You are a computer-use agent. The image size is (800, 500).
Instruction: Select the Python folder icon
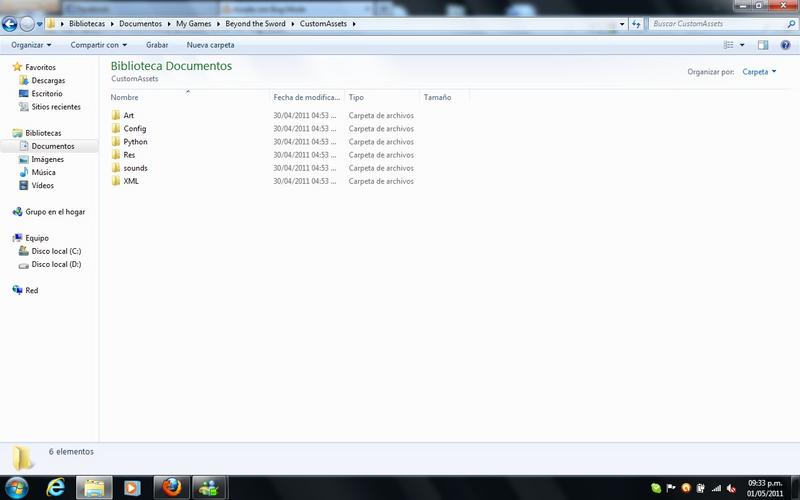click(x=116, y=142)
